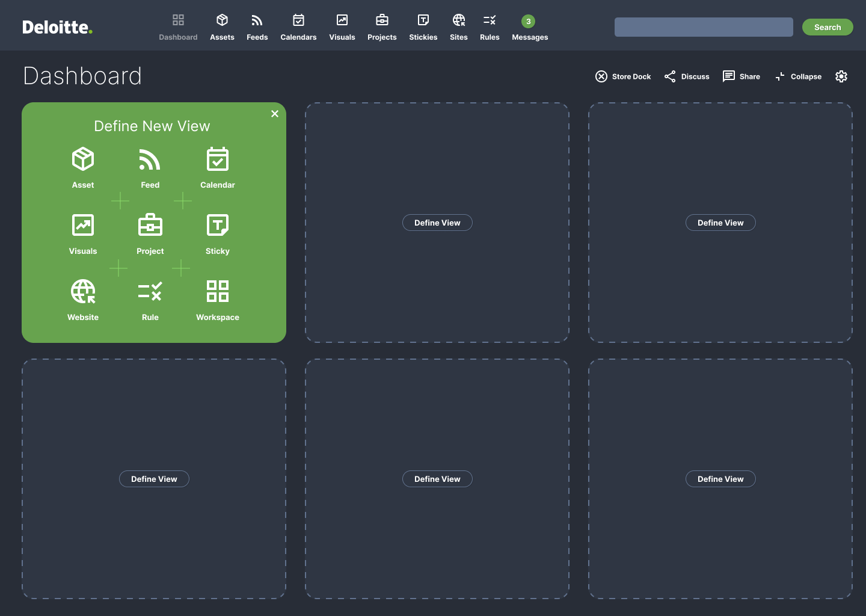The height and width of the screenshot is (616, 866).
Task: Select the Visuals icon in Define New View
Action: [x=82, y=225]
